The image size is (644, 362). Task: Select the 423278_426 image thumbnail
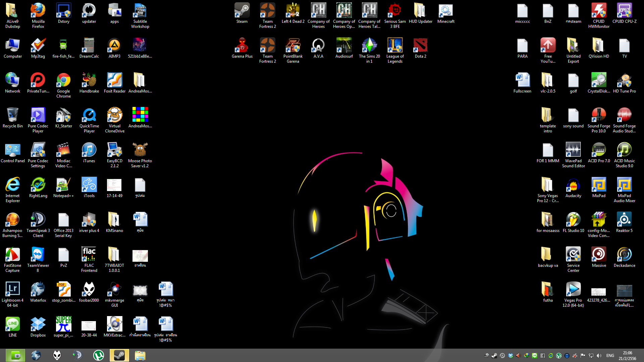(598, 292)
